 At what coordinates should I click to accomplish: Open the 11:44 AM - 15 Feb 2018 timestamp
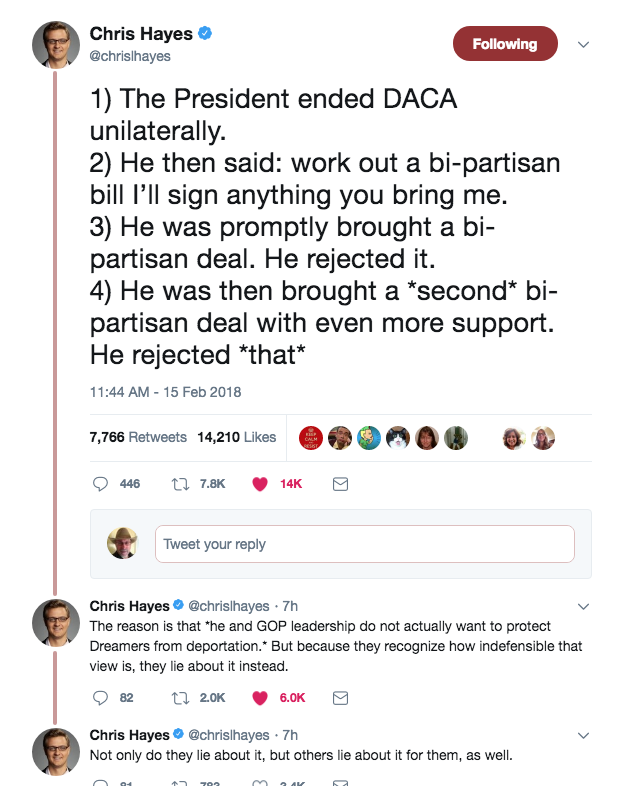165,392
